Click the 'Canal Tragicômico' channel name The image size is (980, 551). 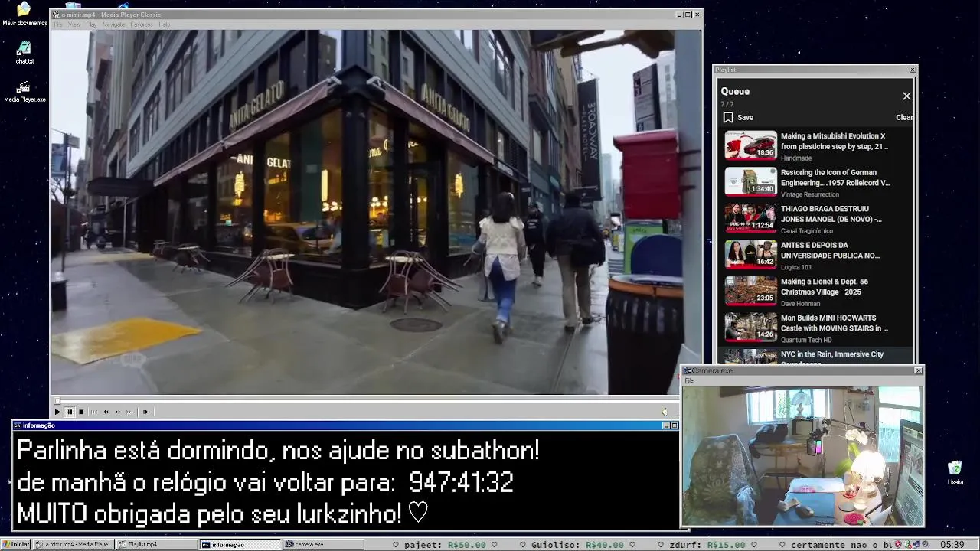806,231
